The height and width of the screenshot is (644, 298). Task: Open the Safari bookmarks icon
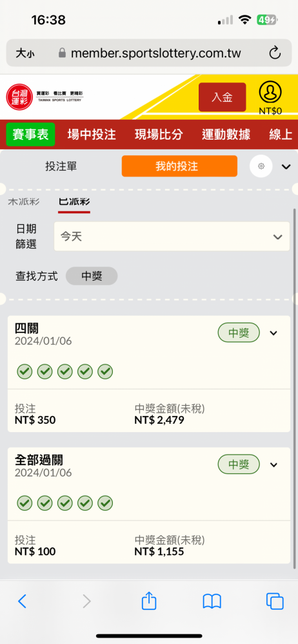212,601
